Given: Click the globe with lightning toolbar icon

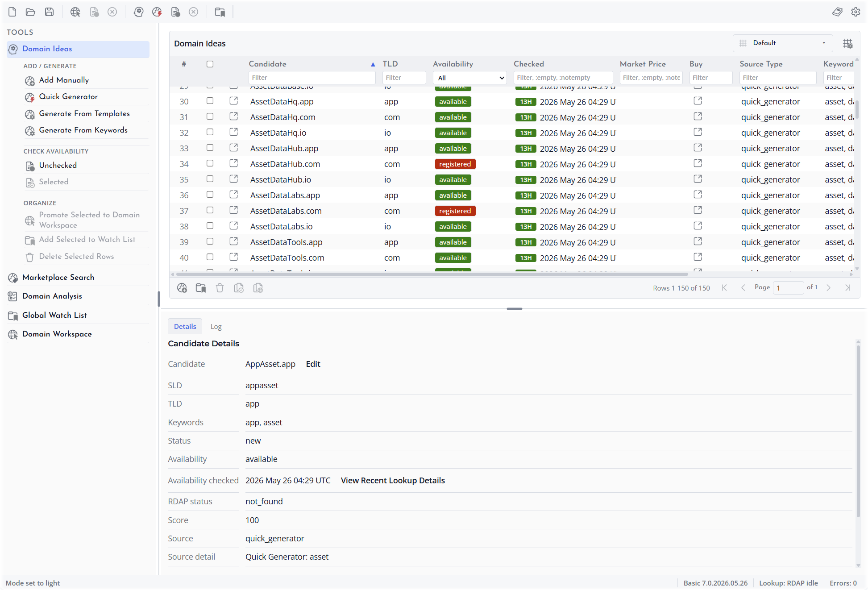Looking at the screenshot, I should click(157, 12).
